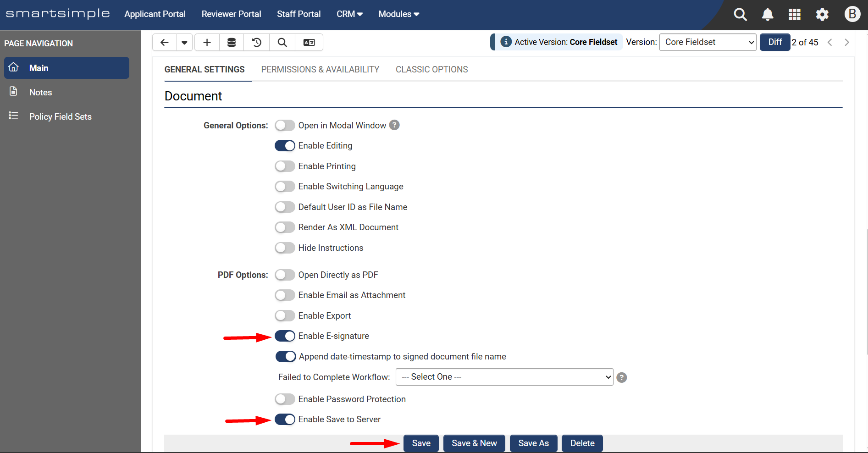Click the Save As button
This screenshot has width=868, height=453.
[x=533, y=443]
